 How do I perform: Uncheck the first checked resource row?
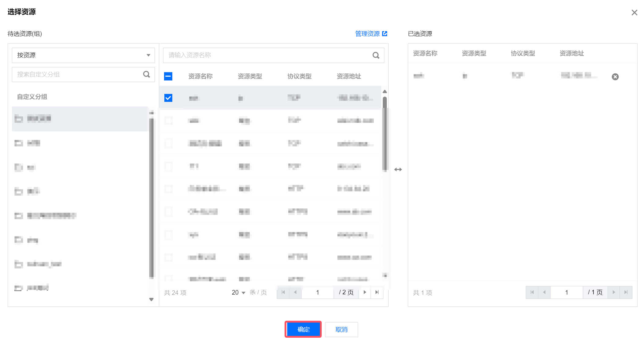[168, 98]
